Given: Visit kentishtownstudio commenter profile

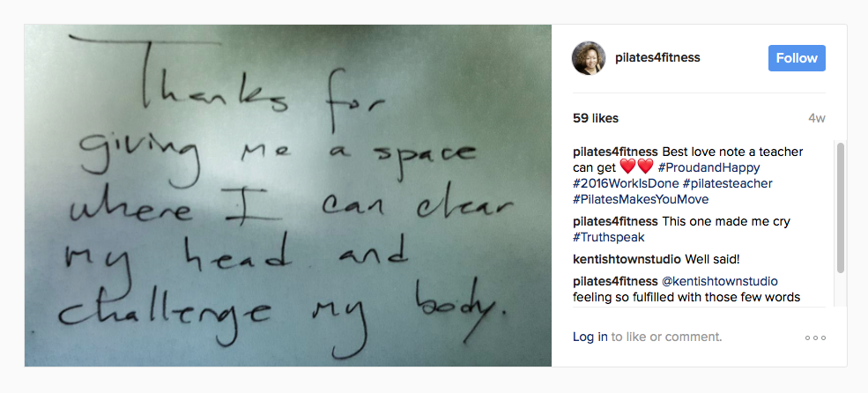Looking at the screenshot, I should point(627,259).
